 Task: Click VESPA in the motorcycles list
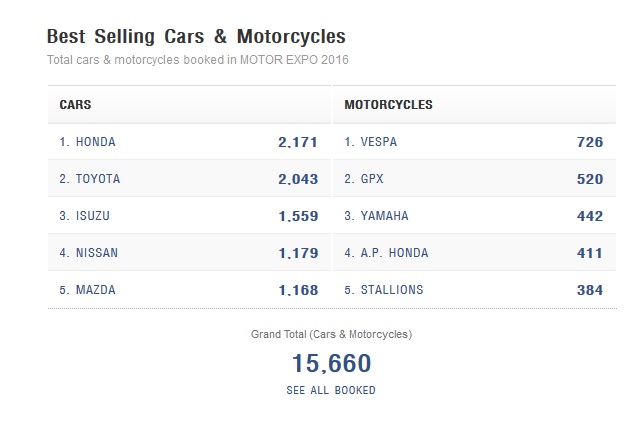coord(378,142)
